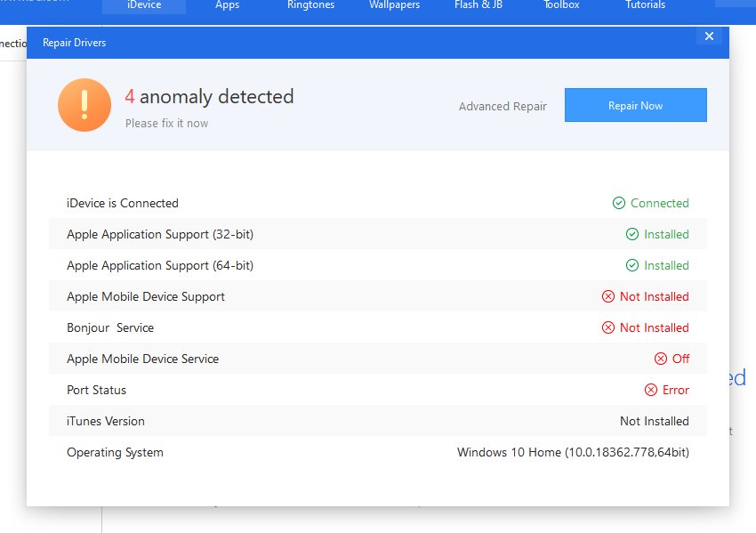The image size is (756, 533).
Task: Click the green check icon for 64-bit Application Support
Action: point(632,265)
